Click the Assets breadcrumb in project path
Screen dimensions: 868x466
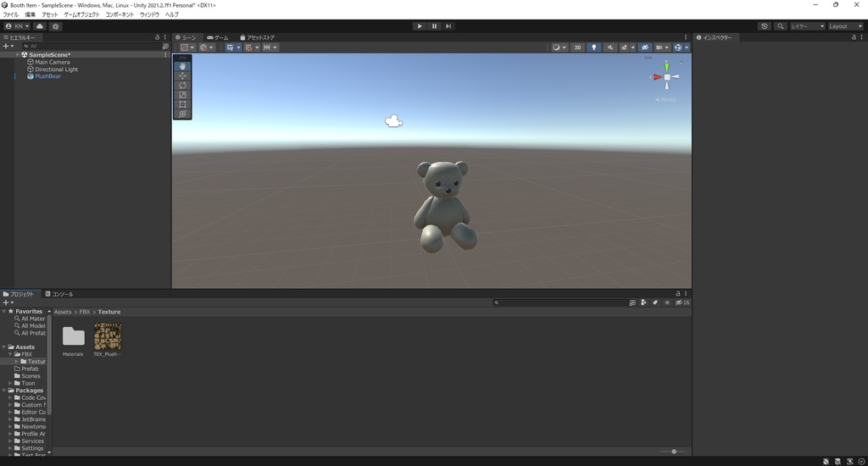(63, 312)
